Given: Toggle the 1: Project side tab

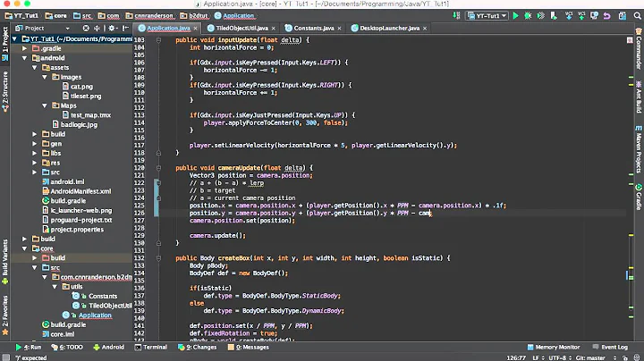Looking at the screenshot, I should tap(5, 44).
